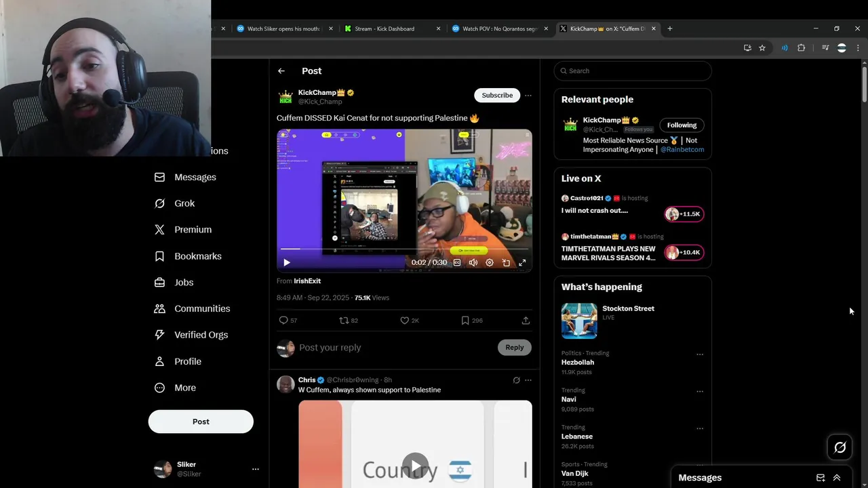Enter fullscreen on the video
Image resolution: width=868 pixels, height=488 pixels.
[522, 262]
